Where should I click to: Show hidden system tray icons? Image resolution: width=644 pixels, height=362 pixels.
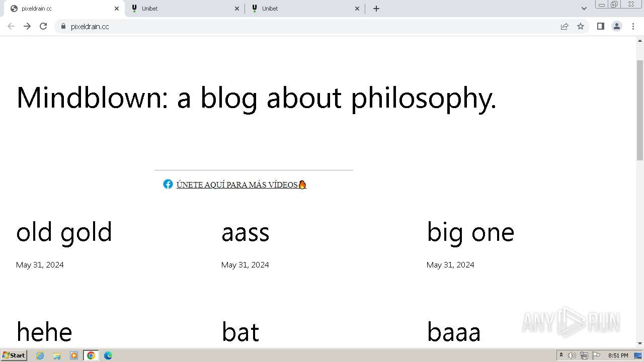click(561, 355)
